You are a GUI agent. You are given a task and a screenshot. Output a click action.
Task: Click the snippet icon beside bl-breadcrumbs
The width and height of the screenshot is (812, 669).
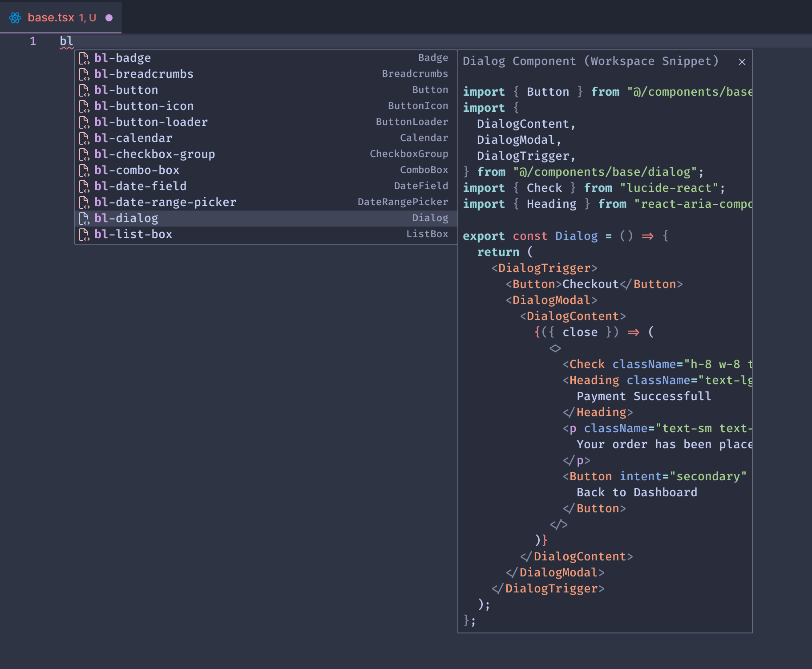point(84,74)
